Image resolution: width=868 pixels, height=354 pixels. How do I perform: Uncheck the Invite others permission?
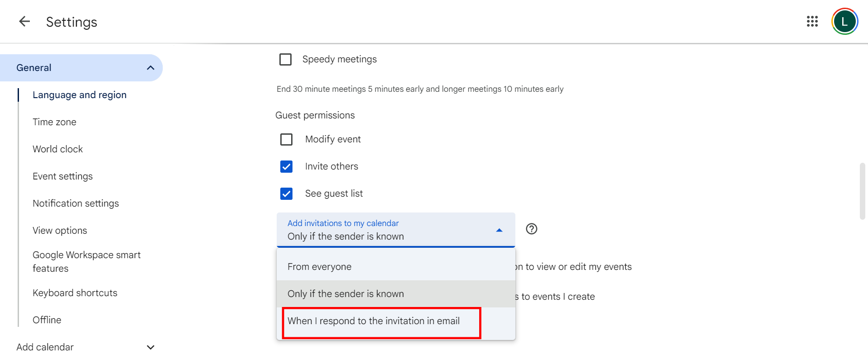[x=286, y=166]
